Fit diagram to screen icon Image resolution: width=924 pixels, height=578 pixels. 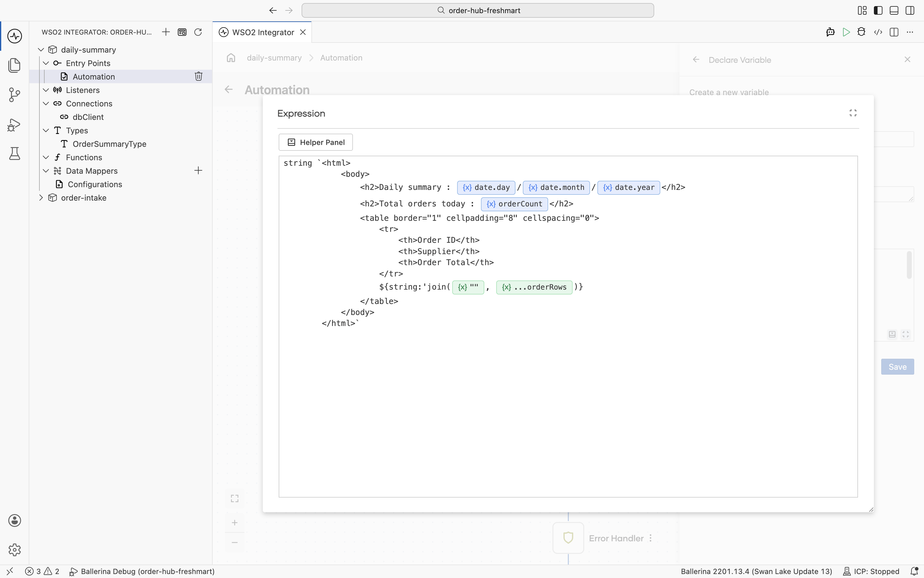(x=235, y=498)
